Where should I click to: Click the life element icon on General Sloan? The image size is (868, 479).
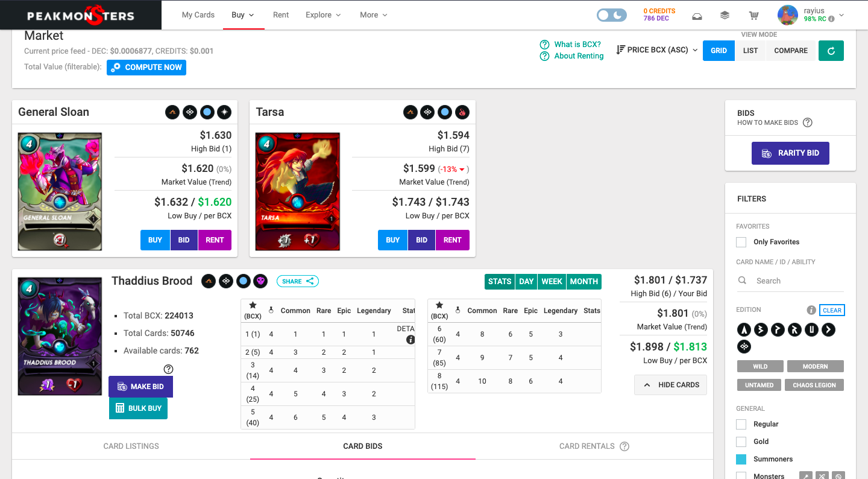(x=224, y=112)
